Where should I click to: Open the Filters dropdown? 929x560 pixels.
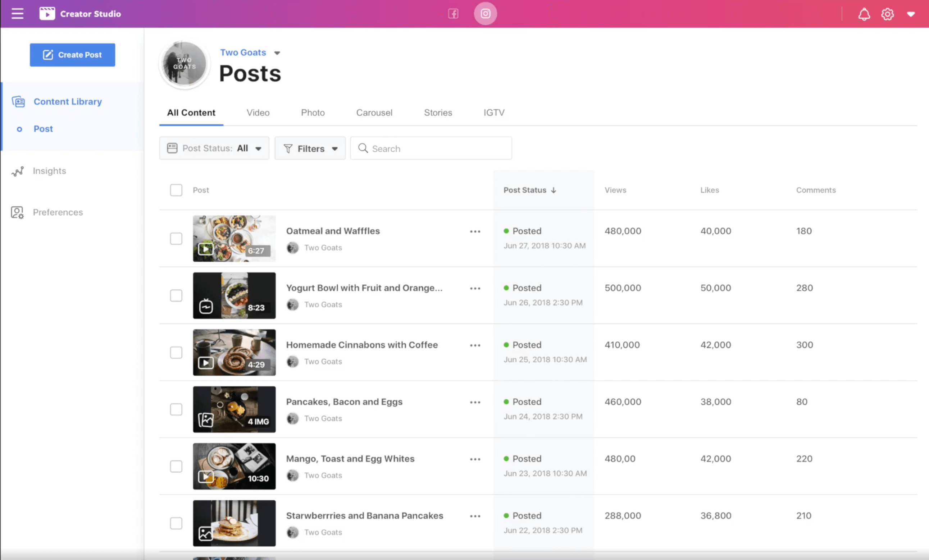click(x=310, y=148)
